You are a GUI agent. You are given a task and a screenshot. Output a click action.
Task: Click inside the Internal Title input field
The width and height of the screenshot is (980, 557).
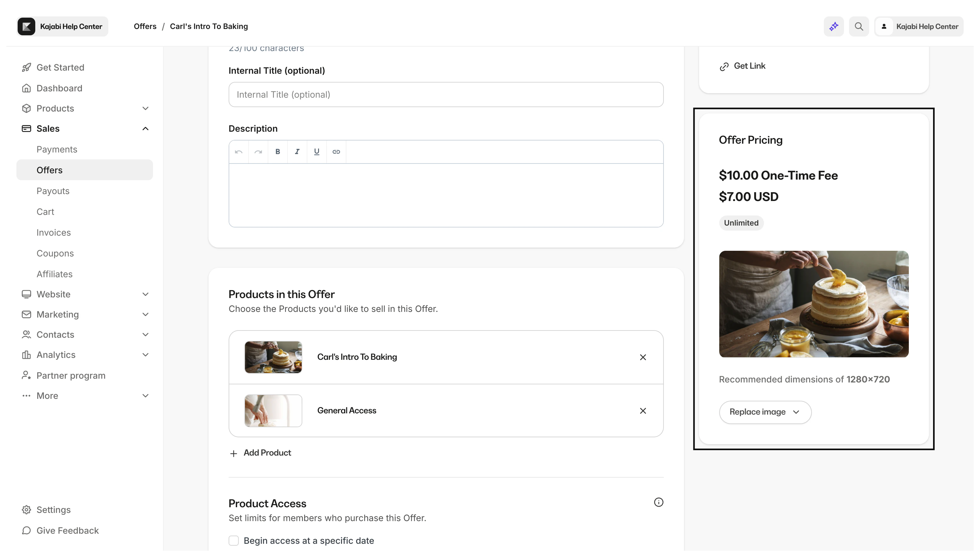click(x=446, y=95)
